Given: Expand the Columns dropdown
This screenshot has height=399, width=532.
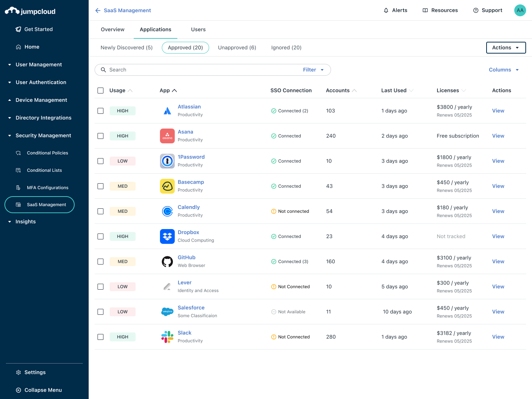Looking at the screenshot, I should 504,69.
